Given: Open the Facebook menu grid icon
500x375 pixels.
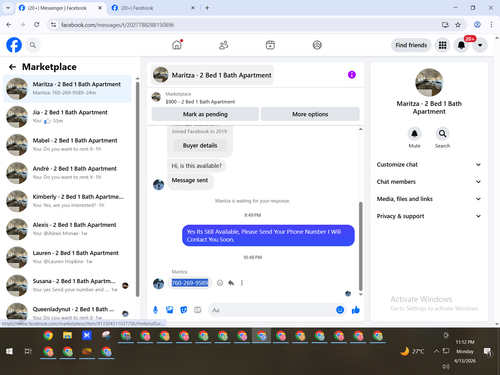Looking at the screenshot, I should (442, 45).
